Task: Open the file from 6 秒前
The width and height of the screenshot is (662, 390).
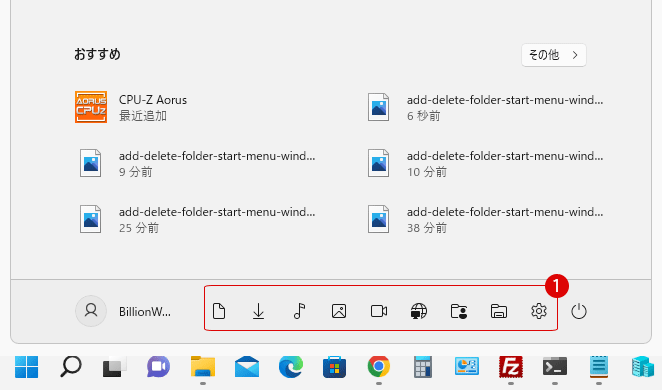Action: (x=486, y=107)
